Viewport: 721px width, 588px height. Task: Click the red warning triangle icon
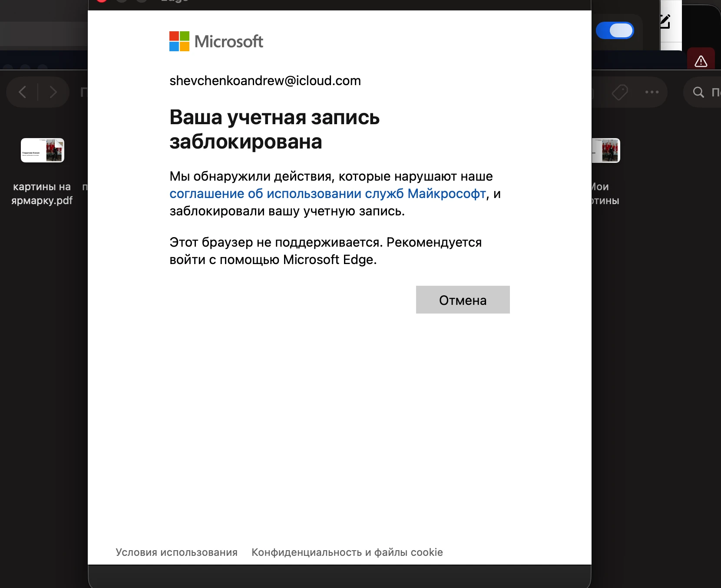pyautogui.click(x=701, y=61)
